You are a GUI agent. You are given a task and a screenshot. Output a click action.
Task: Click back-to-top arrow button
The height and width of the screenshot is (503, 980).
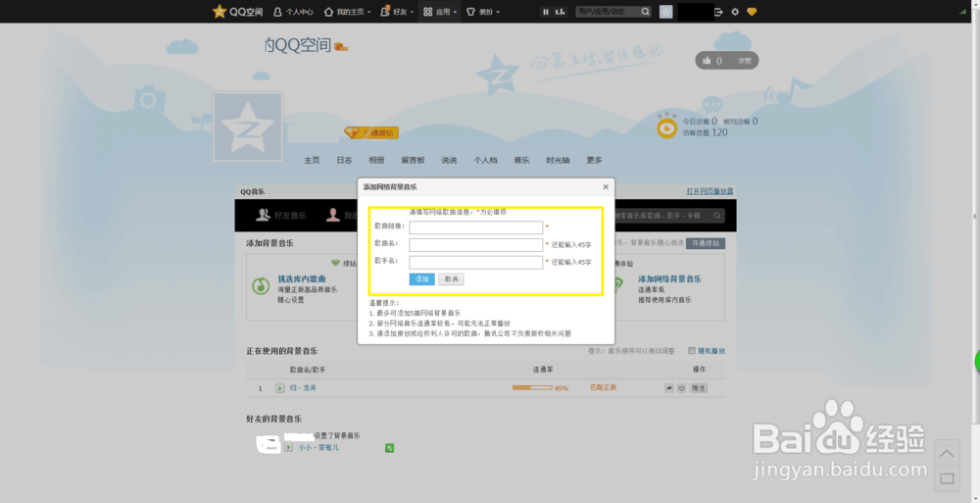947,454
